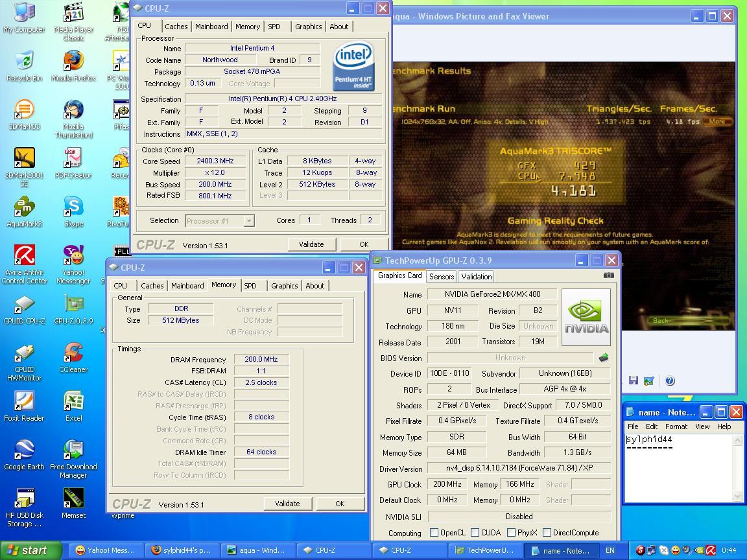Viewport: 747px width, 560px height.
Task: Open HP USB Disk Storage shortcut
Action: pyautogui.click(x=24, y=507)
